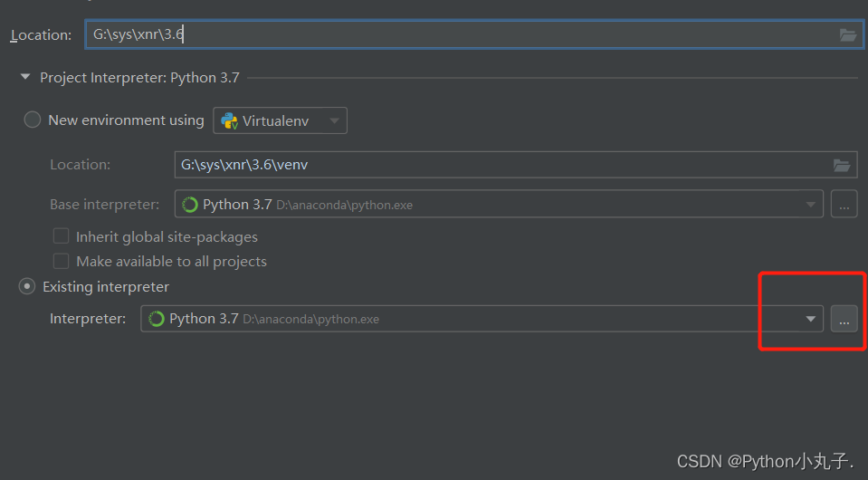
Task: Browse folder for venv Location field
Action: pyautogui.click(x=842, y=165)
